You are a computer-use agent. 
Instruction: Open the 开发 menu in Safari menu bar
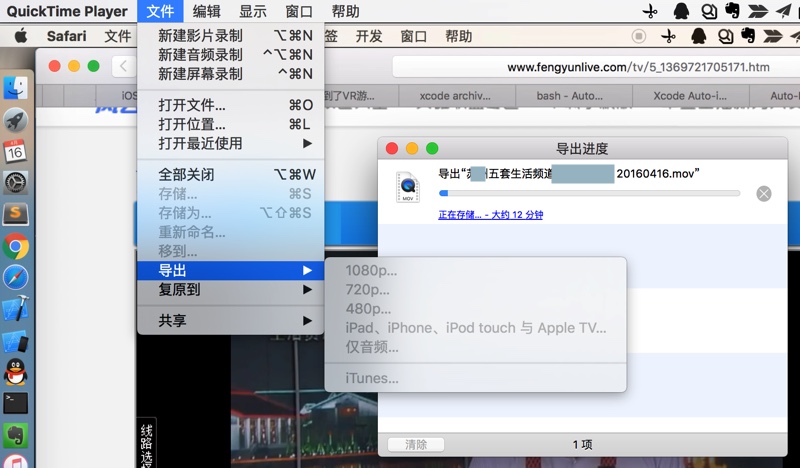pyautogui.click(x=369, y=36)
